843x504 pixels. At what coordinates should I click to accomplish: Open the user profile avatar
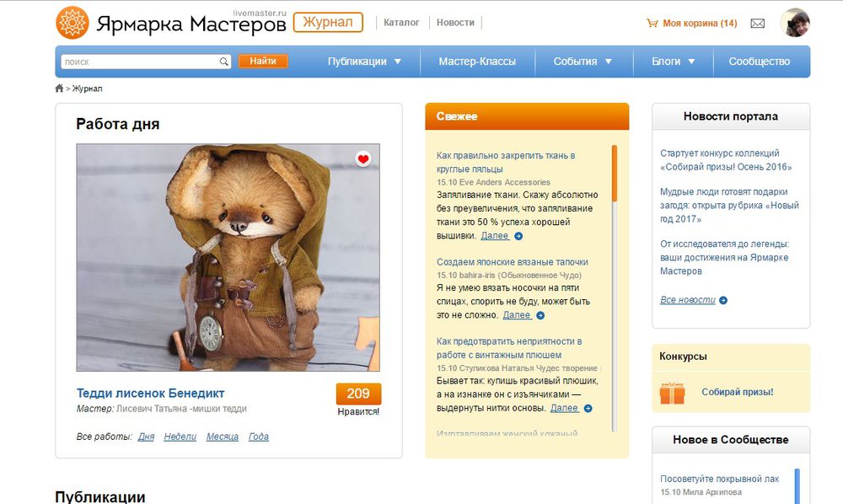pyautogui.click(x=795, y=23)
